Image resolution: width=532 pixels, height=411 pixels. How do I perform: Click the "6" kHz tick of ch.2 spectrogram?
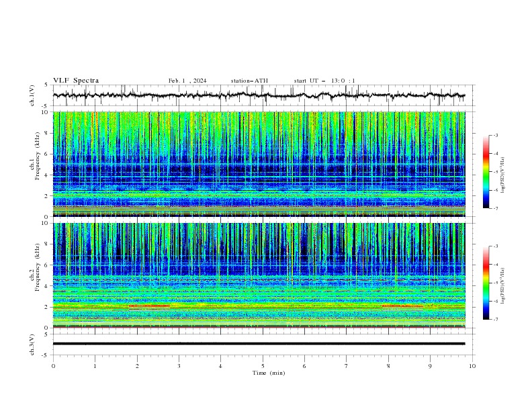click(47, 265)
